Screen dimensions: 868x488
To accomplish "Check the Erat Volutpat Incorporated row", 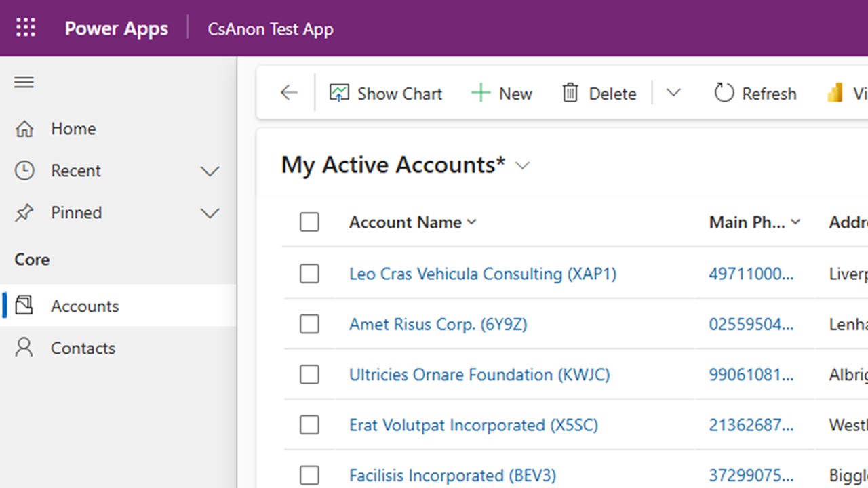I will 309,425.
